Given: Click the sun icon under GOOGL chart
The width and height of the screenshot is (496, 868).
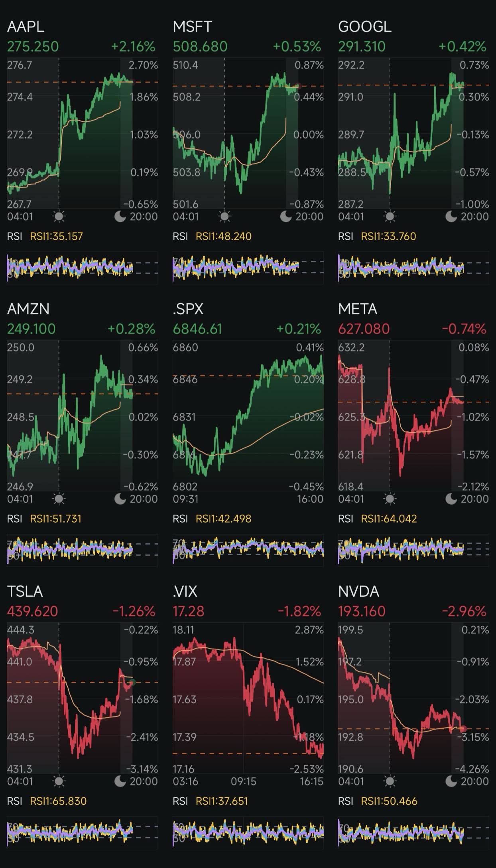Looking at the screenshot, I should tap(390, 217).
